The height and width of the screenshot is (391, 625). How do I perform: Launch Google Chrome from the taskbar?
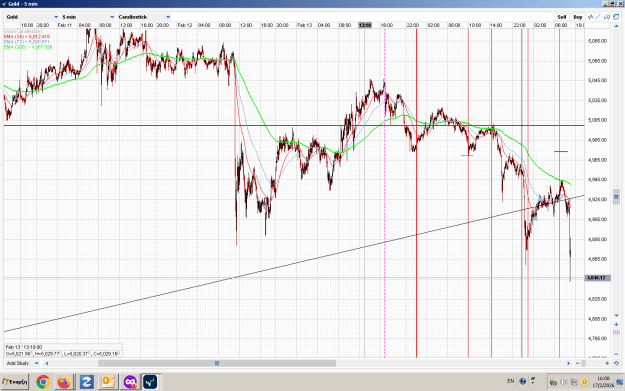pos(43,382)
